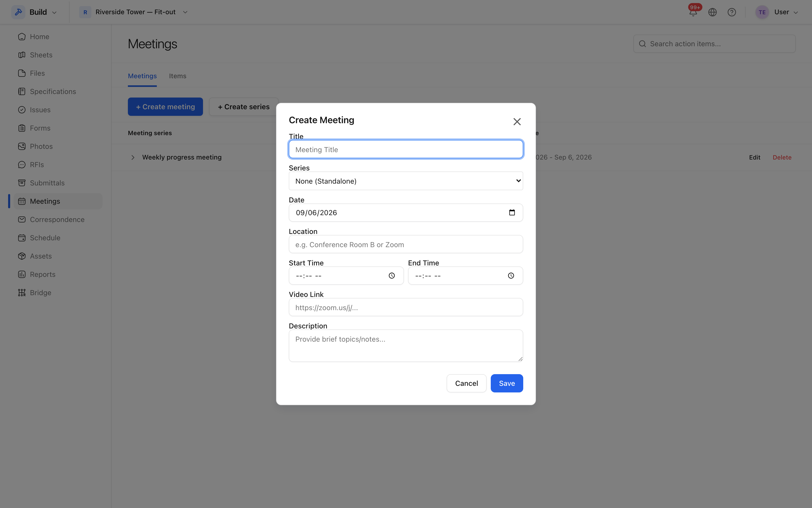Open the Series dropdown

click(406, 181)
